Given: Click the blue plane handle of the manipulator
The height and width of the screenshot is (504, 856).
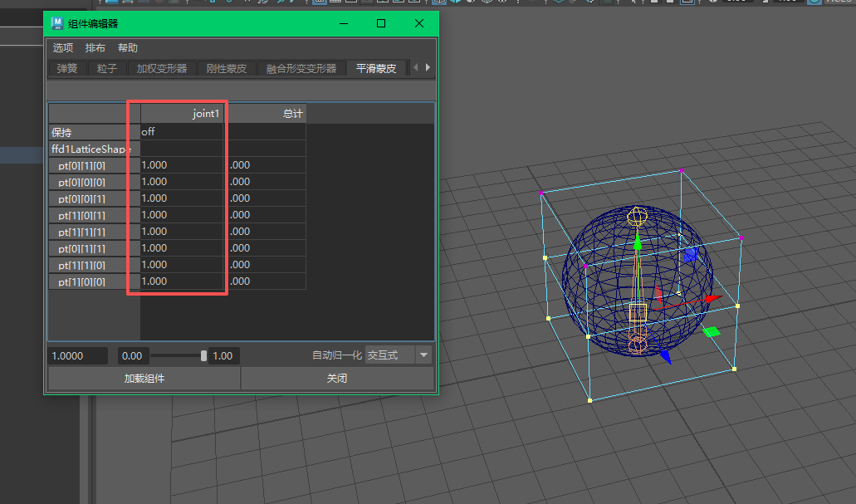Looking at the screenshot, I should point(691,255).
